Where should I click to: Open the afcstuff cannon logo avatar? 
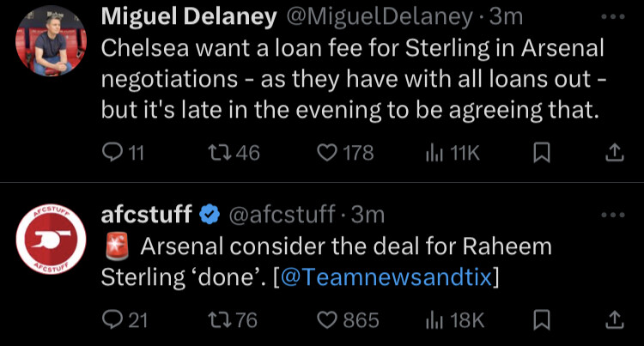[51, 239]
